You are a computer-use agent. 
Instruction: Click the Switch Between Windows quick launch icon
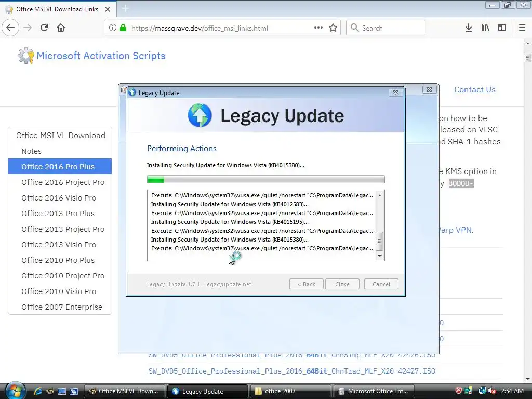pos(74,391)
